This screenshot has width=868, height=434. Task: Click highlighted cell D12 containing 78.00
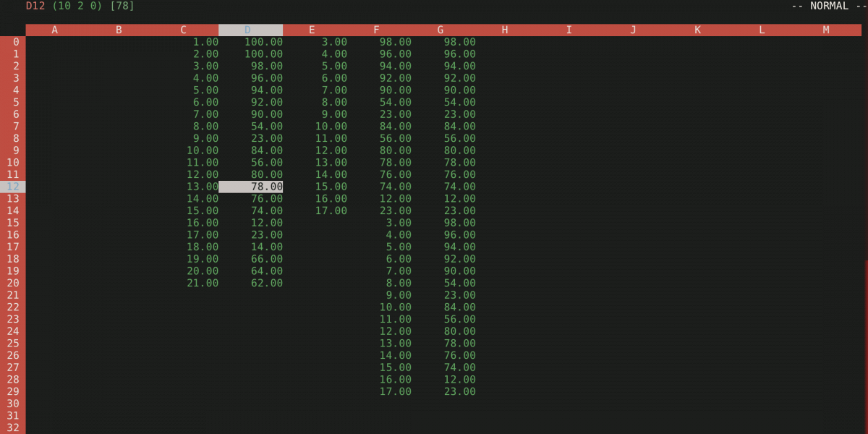coord(251,187)
